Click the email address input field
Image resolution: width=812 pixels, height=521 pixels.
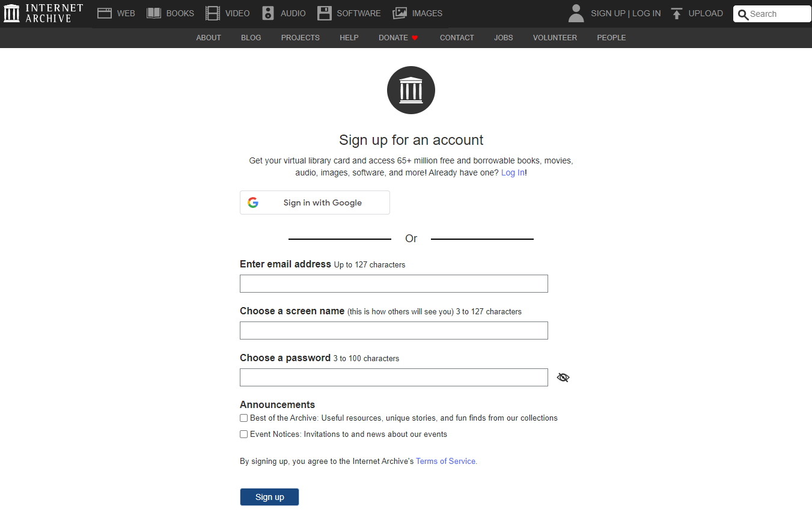(394, 283)
